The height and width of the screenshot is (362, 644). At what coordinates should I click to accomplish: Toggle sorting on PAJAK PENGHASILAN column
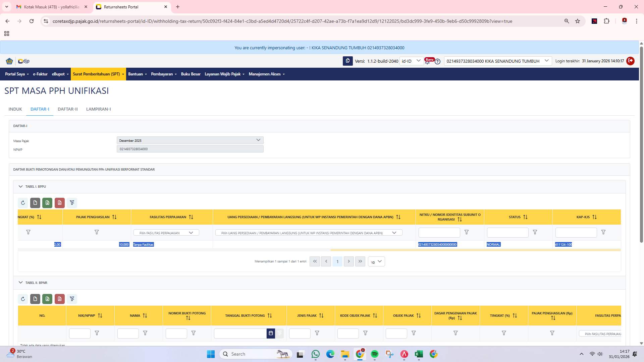[115, 217]
